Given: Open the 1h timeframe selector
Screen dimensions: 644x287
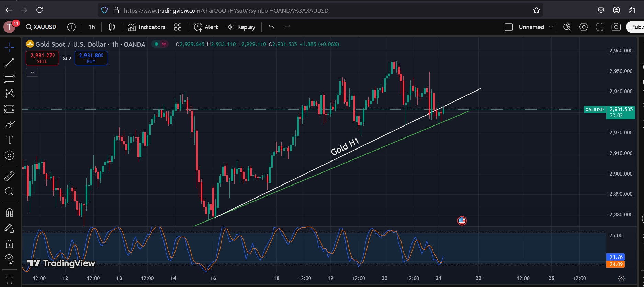Looking at the screenshot, I should [92, 27].
